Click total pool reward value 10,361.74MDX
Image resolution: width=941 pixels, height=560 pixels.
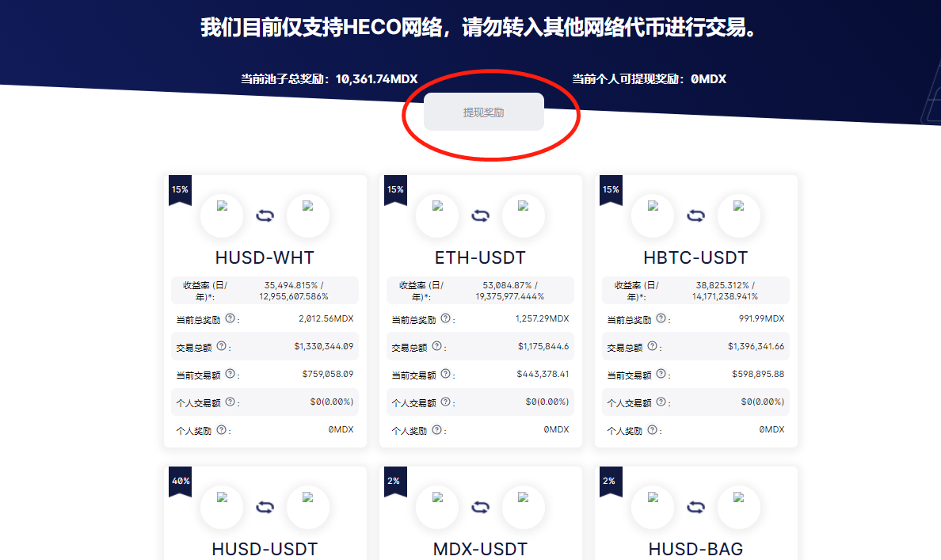pyautogui.click(x=376, y=78)
